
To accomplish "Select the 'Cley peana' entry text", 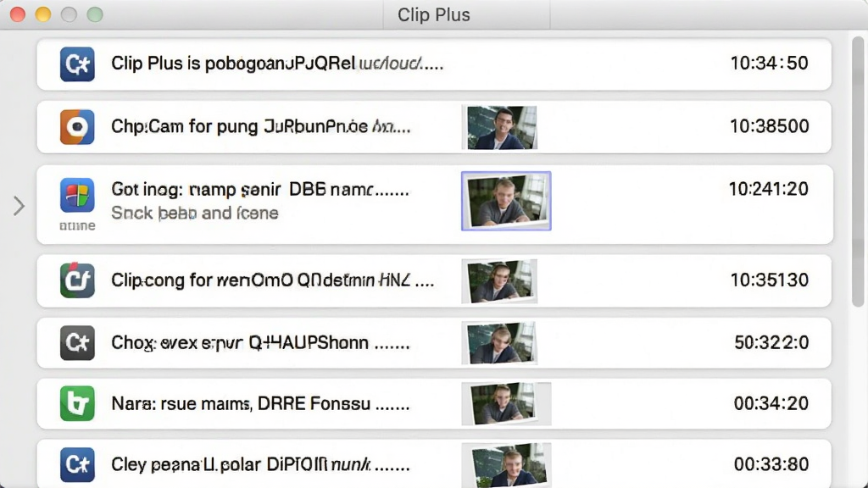I will click(x=260, y=465).
